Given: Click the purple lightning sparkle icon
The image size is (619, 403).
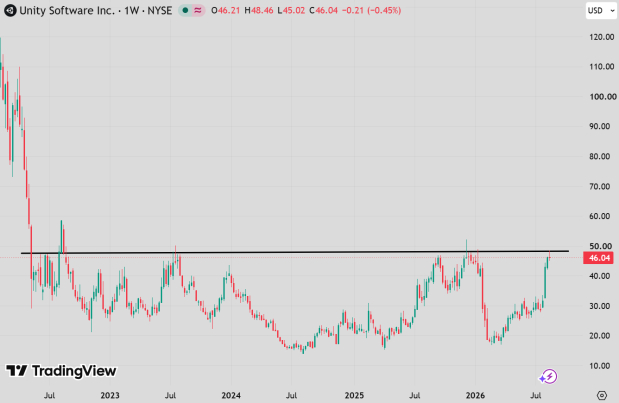Looking at the screenshot, I should pos(548,377).
